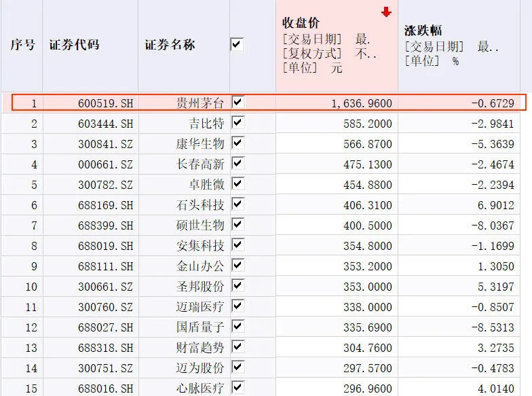This screenshot has width=532, height=396.
Task: Select the security code 688169.SH
Action: tap(106, 205)
